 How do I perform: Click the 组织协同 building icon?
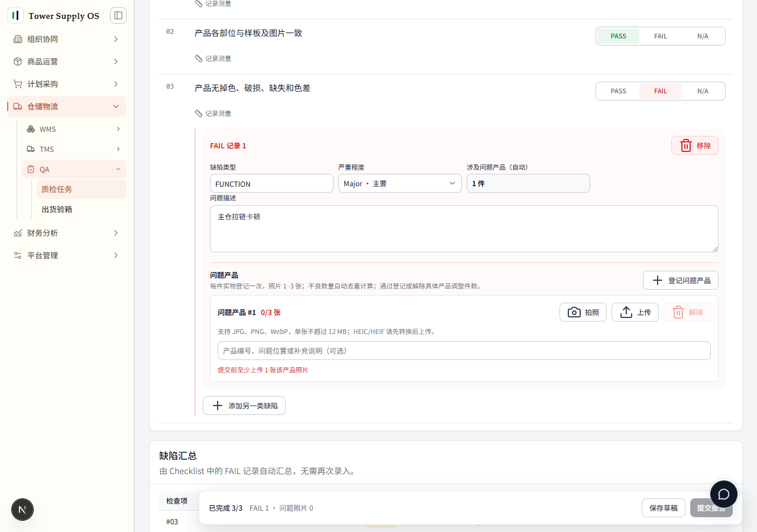coord(18,39)
